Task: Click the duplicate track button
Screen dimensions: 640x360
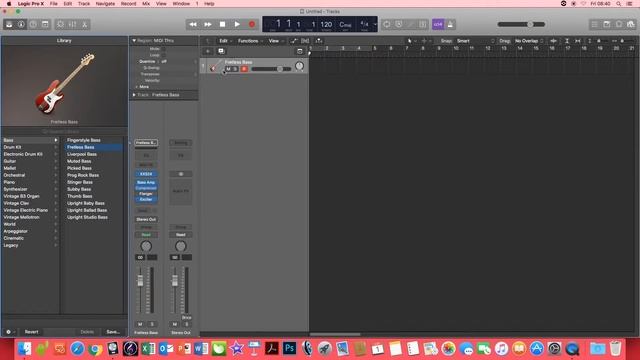Action: click(x=221, y=51)
